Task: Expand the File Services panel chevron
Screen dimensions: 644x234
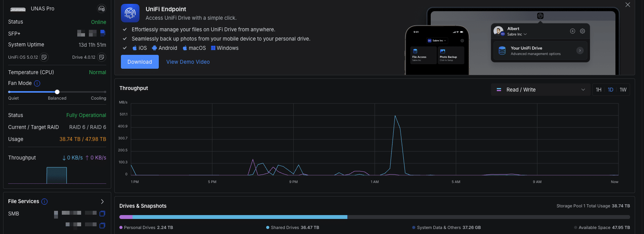Action: [x=102, y=202]
